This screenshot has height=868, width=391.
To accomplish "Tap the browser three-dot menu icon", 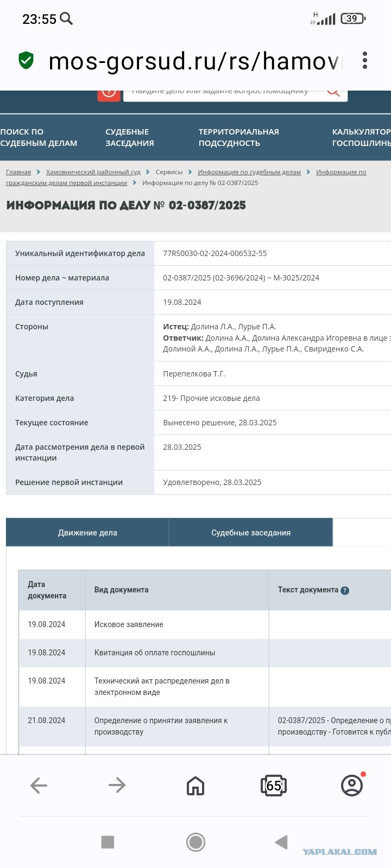I will coord(365,60).
